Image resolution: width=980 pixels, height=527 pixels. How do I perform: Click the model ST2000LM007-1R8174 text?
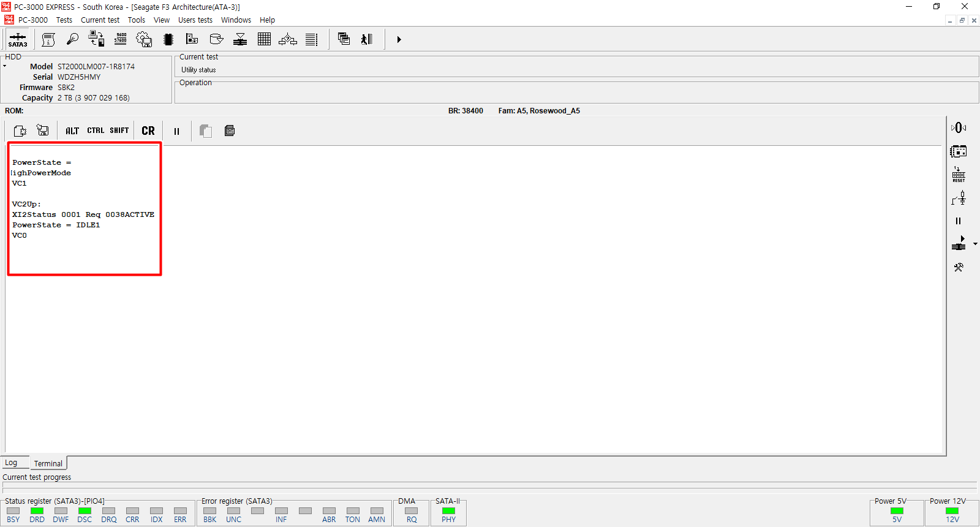pyautogui.click(x=96, y=67)
